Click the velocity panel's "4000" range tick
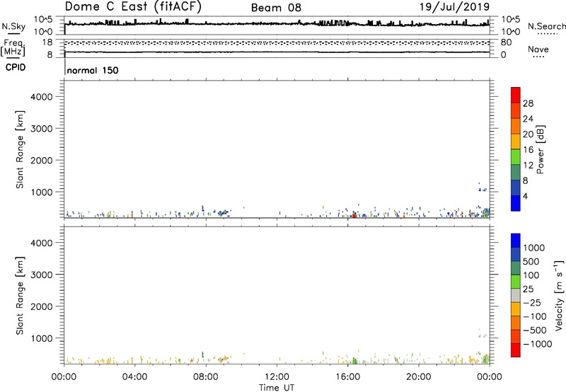Image resolution: width=566 pixels, height=392 pixels. tap(42, 243)
